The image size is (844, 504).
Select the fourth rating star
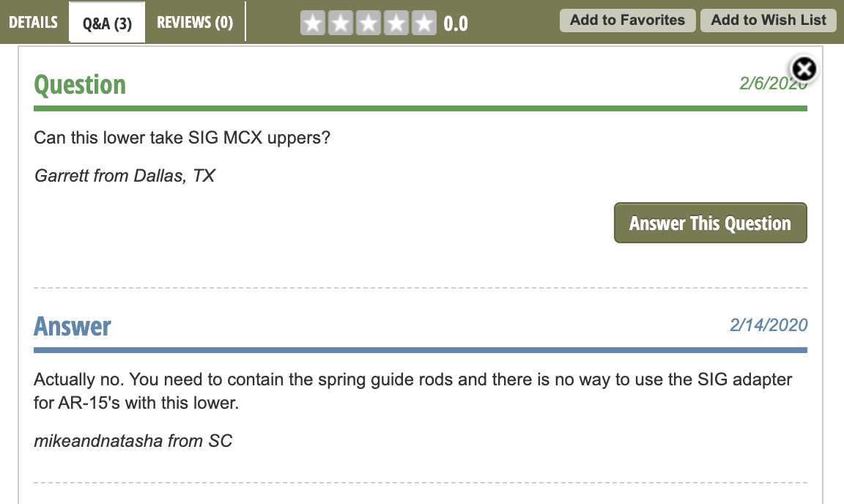(396, 23)
